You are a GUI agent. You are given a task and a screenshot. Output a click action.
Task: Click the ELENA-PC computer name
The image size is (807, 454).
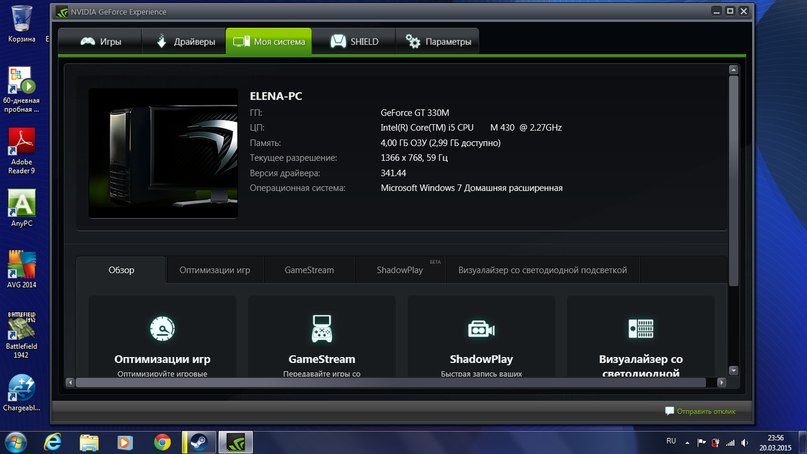[x=276, y=96]
